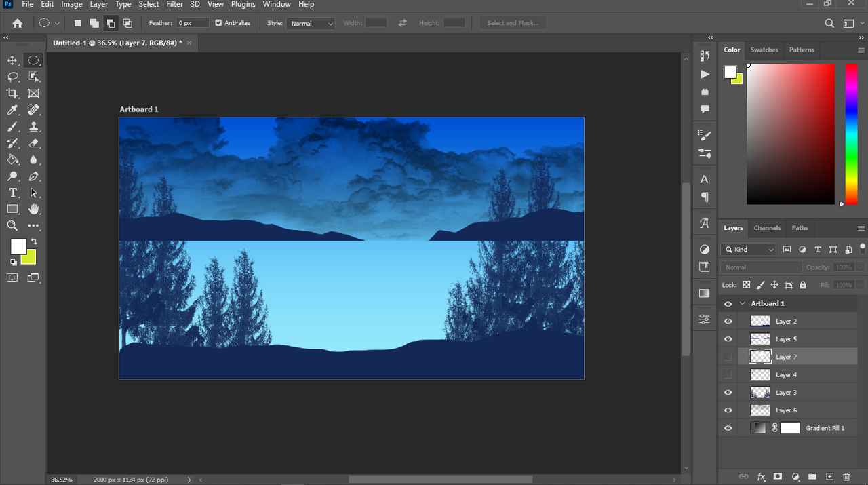Click the foreground color swatch in toolbar

point(18,246)
